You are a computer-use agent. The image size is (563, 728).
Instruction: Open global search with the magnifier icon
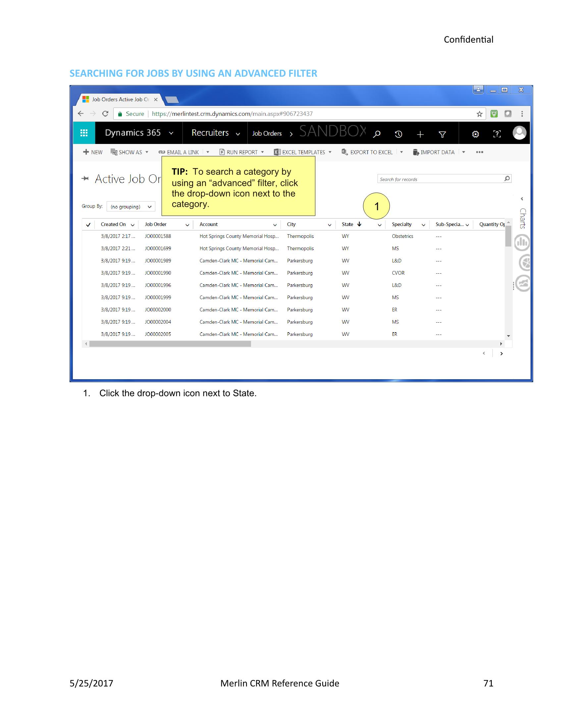pyautogui.click(x=377, y=134)
